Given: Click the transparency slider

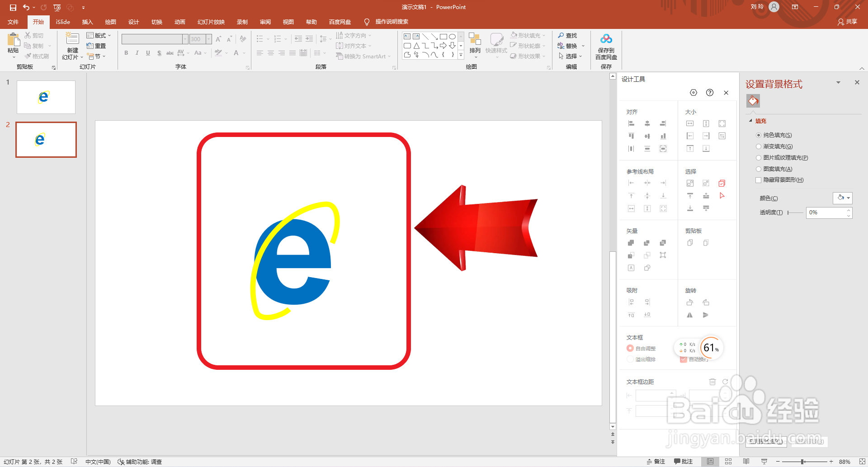Looking at the screenshot, I should coord(796,212).
